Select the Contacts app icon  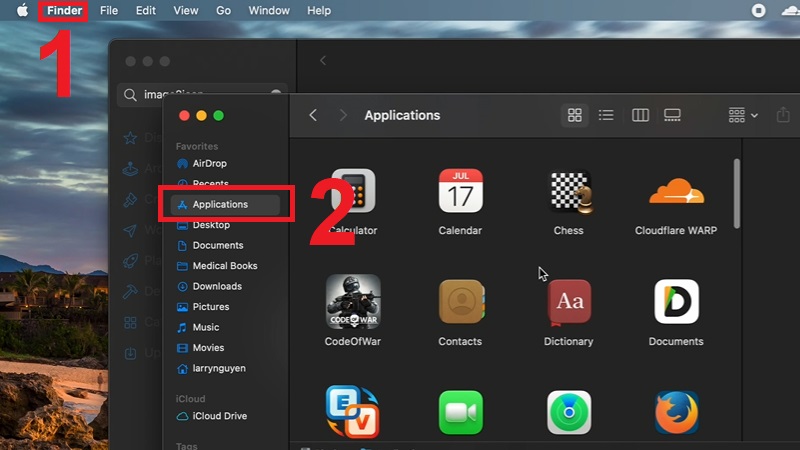[x=461, y=302]
